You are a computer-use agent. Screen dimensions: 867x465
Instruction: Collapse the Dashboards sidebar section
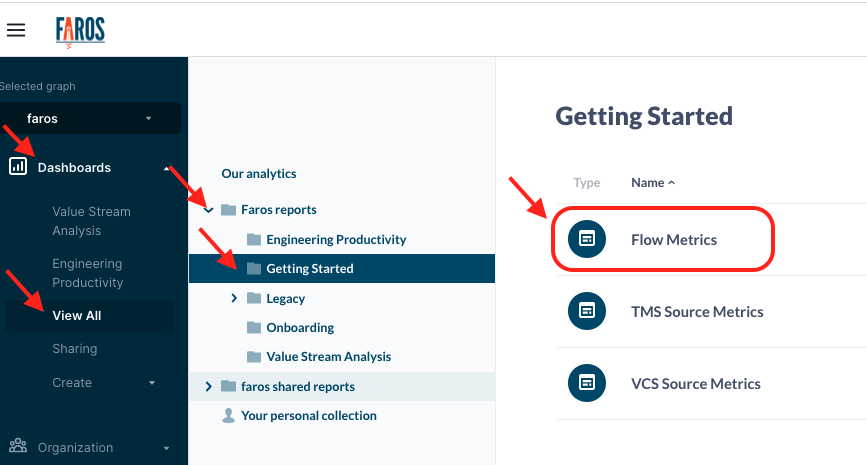[x=166, y=168]
